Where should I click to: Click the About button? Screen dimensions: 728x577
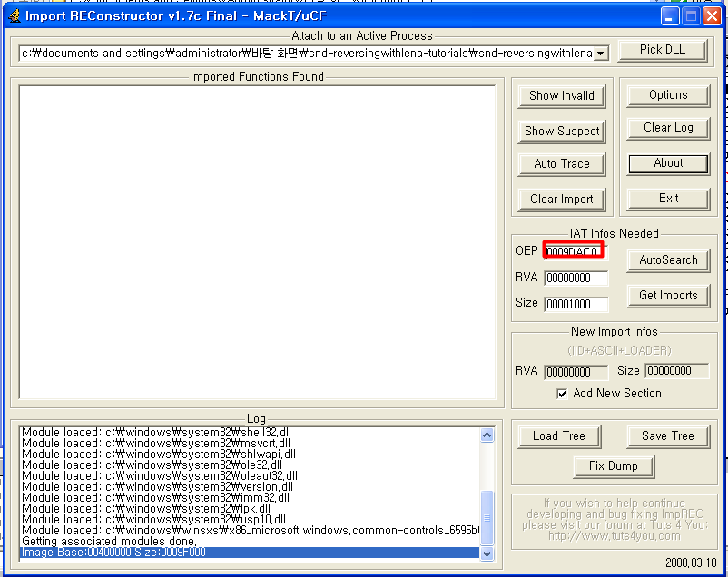(x=668, y=164)
